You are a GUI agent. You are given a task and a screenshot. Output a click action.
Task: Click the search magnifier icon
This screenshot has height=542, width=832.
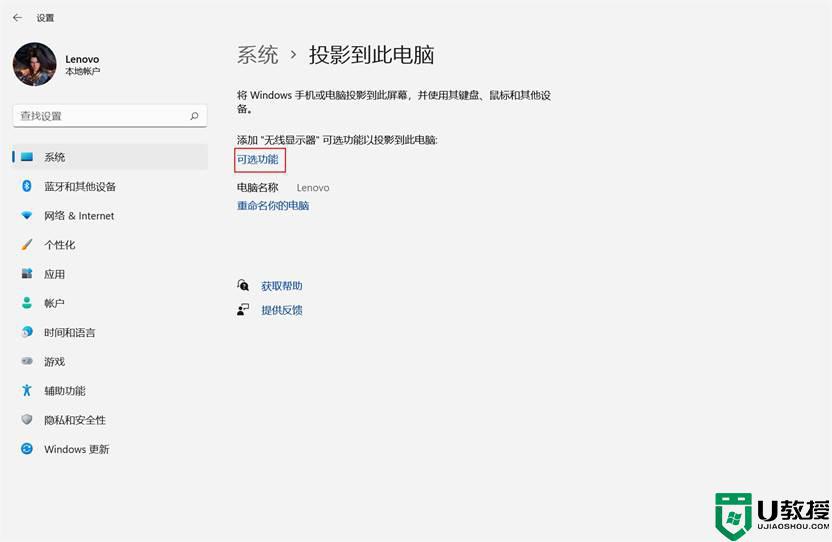[x=194, y=116]
